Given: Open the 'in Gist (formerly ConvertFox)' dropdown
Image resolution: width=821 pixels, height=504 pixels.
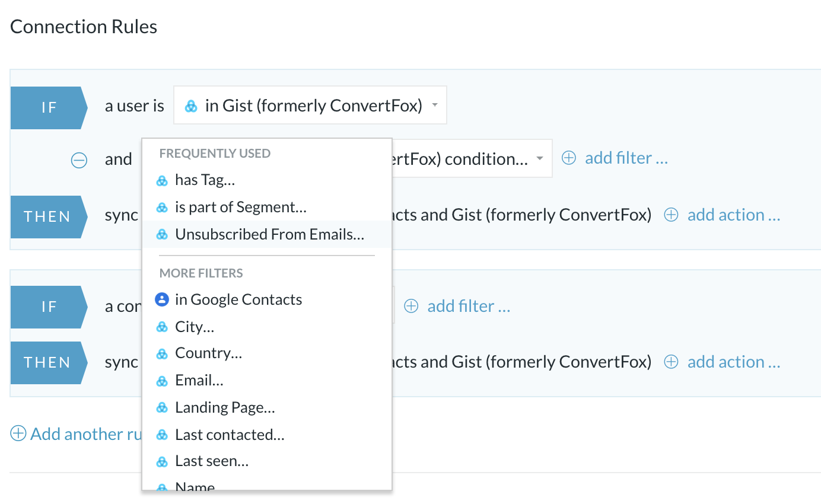Looking at the screenshot, I should (310, 106).
